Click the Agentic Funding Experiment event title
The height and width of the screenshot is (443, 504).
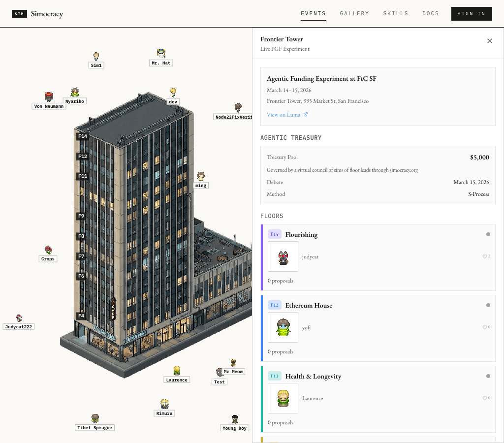point(321,78)
